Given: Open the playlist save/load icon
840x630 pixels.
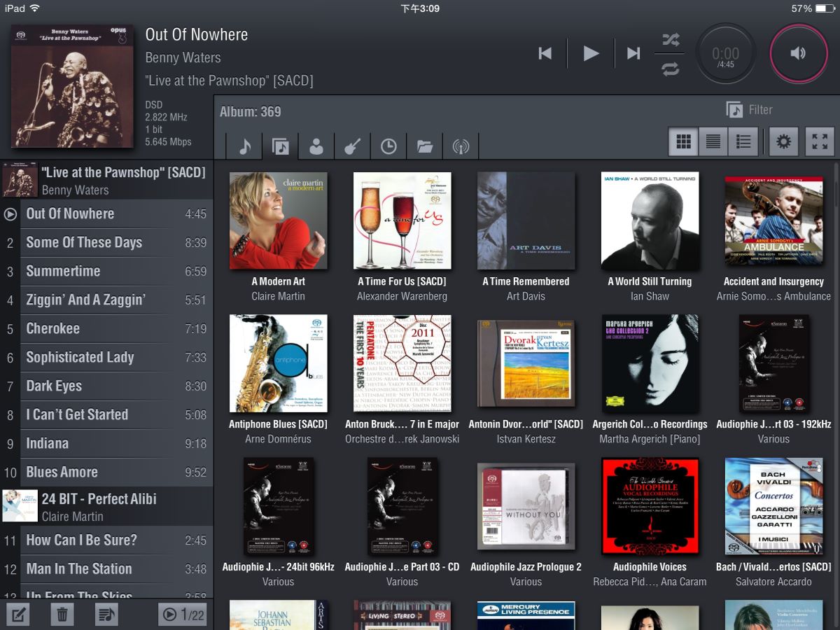Looking at the screenshot, I should point(106,615).
